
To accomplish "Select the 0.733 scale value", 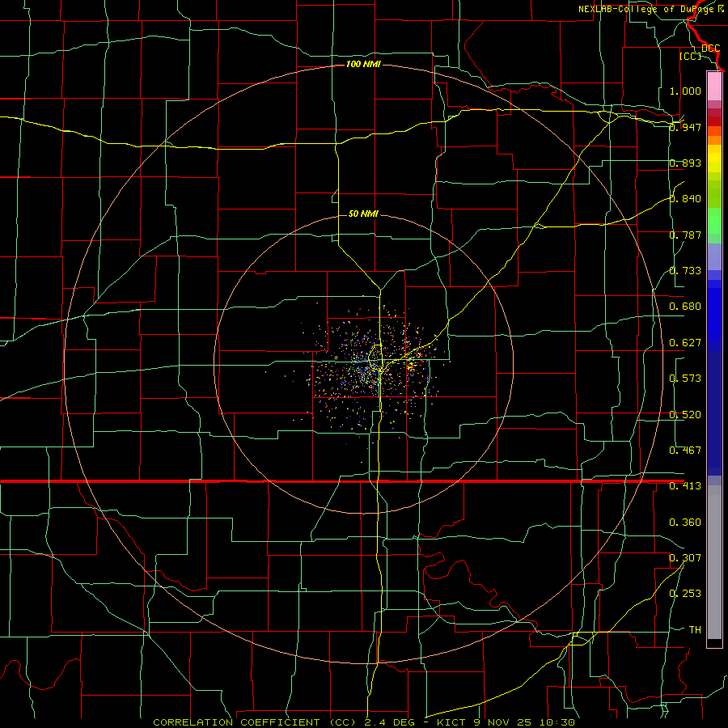I will coord(685,271).
